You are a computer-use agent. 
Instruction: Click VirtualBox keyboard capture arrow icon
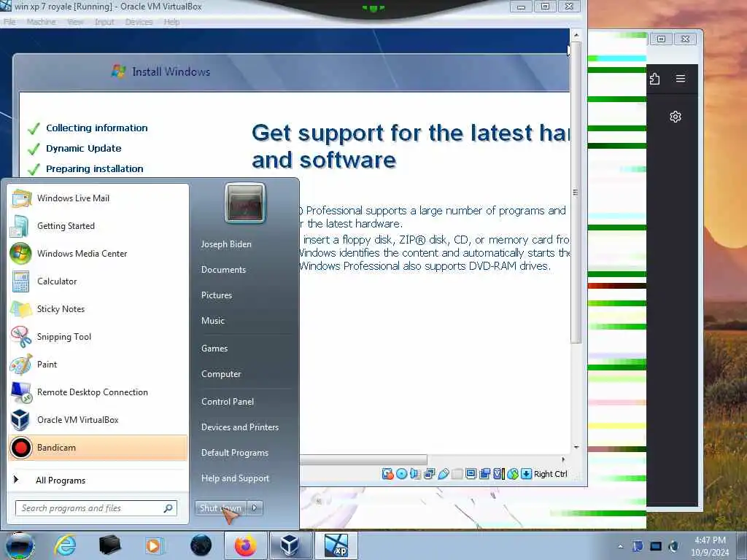tap(527, 474)
